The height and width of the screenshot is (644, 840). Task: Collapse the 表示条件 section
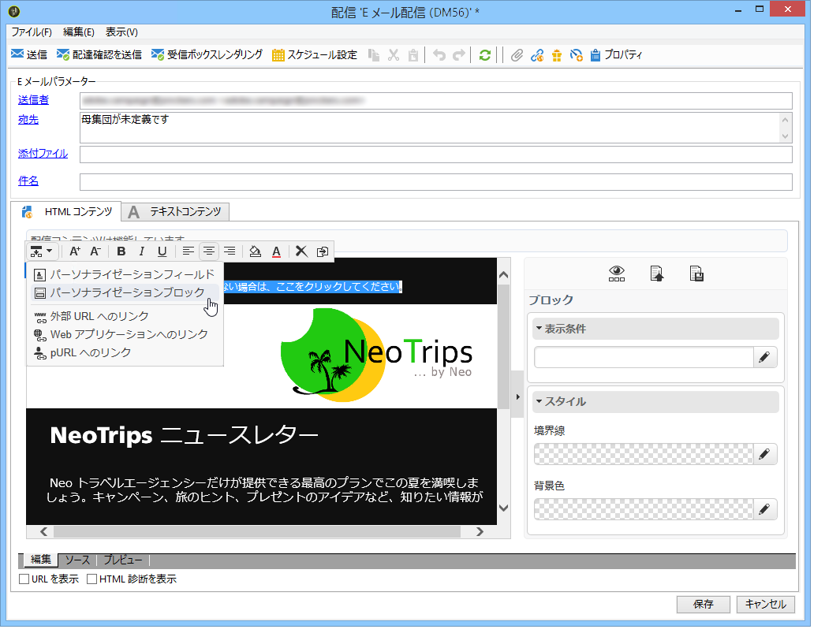tap(655, 329)
